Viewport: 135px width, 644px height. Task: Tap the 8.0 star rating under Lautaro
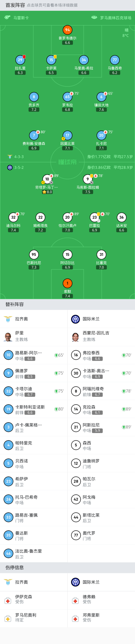tap(47, 192)
